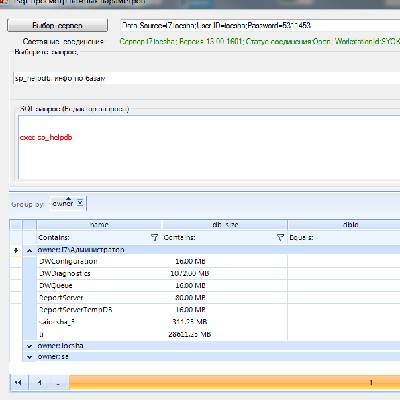Sort by the dbid column header

click(x=344, y=225)
